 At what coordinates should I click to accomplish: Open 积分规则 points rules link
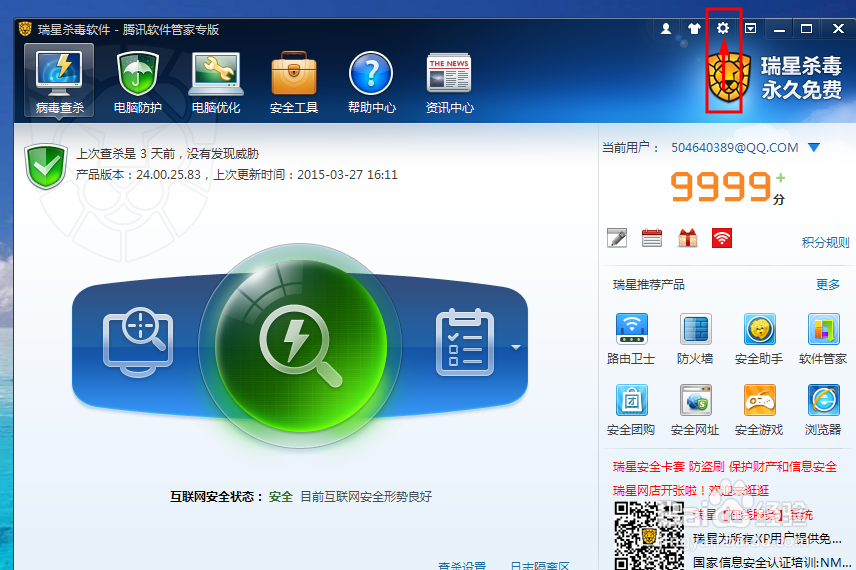(x=825, y=242)
